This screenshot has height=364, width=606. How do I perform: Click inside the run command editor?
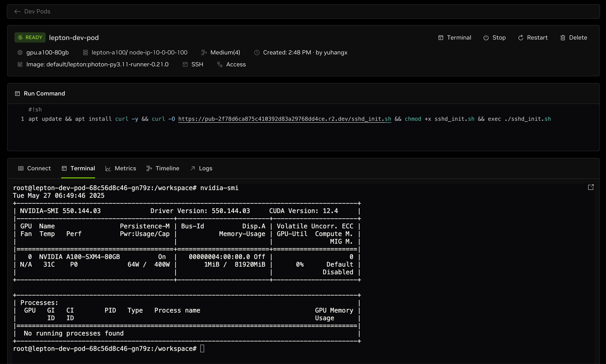(x=303, y=127)
